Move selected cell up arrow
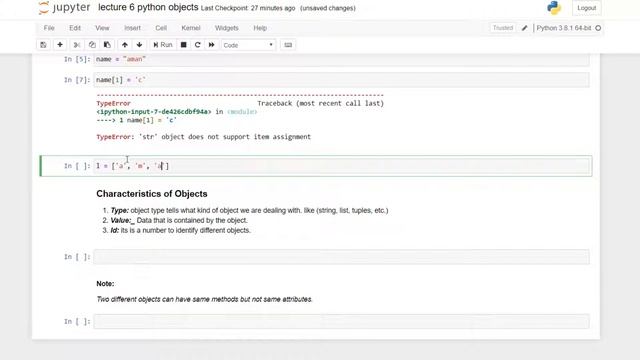640x360 pixels. coord(125,45)
